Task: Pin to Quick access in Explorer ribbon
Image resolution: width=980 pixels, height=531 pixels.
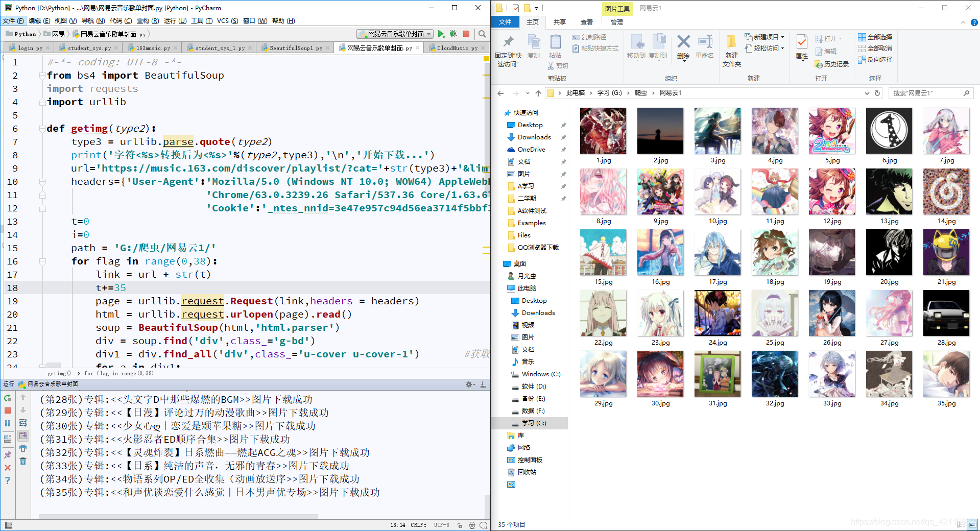Action: (x=508, y=51)
